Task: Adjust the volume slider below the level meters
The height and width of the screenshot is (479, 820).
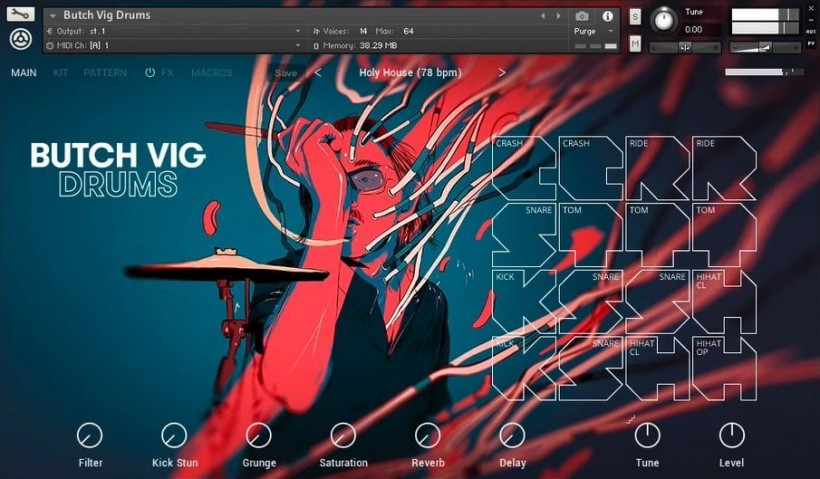Action: click(x=765, y=48)
